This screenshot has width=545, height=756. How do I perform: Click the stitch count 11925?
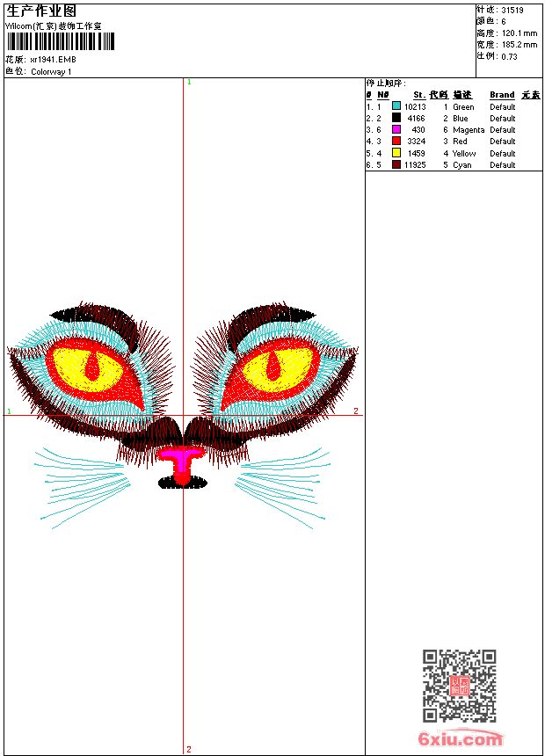(x=415, y=165)
